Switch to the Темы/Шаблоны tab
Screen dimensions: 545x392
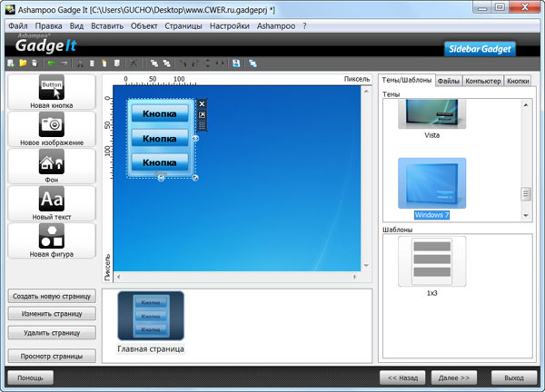[x=407, y=80]
